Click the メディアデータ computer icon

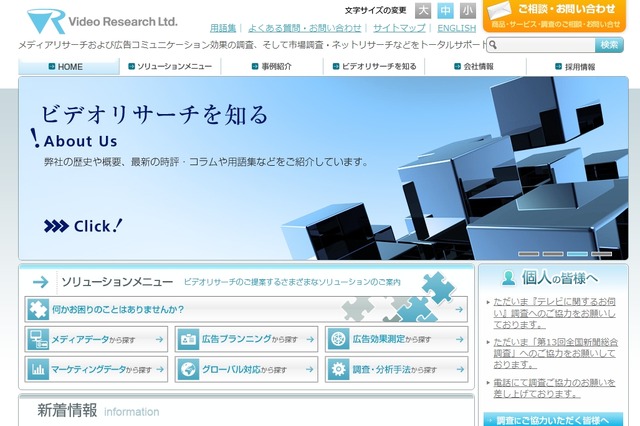(x=38, y=339)
